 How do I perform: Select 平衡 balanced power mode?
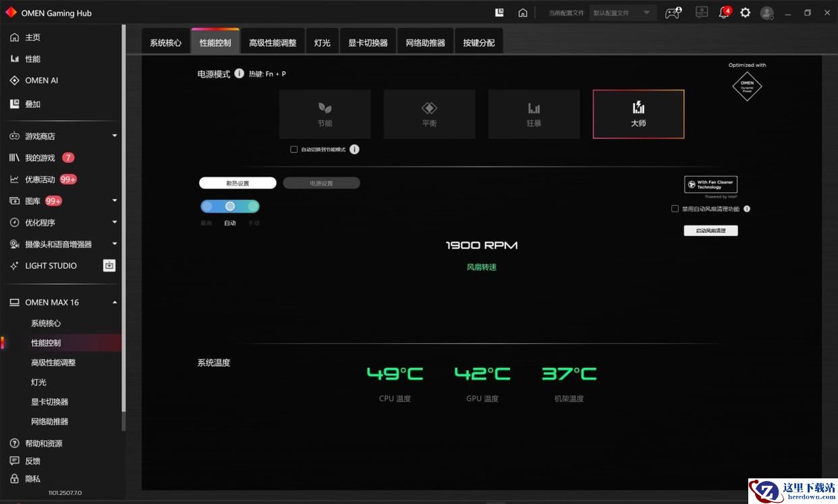click(x=430, y=114)
